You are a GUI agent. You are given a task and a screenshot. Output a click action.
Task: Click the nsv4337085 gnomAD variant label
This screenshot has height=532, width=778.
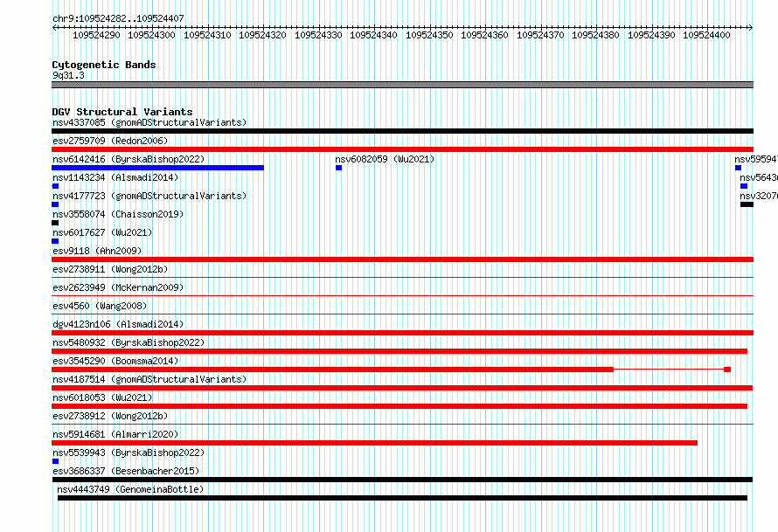tap(149, 122)
